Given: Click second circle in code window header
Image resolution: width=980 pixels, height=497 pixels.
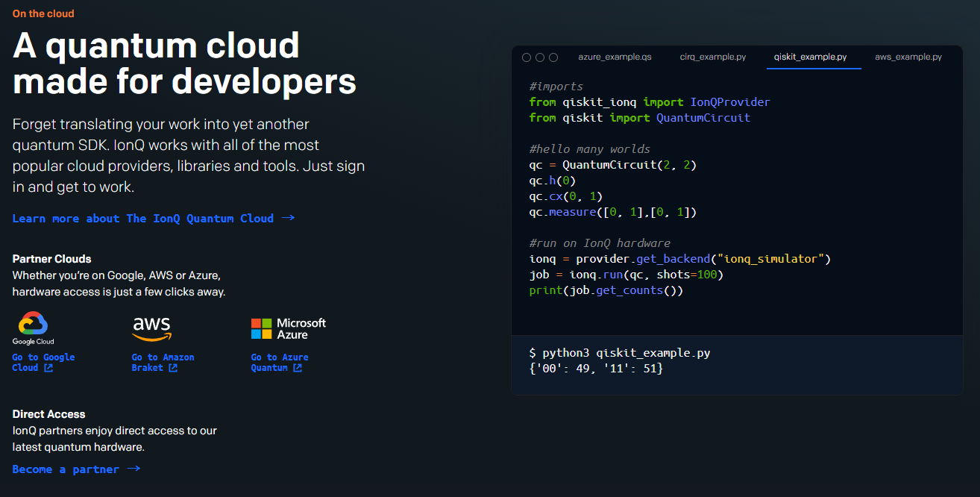Looking at the screenshot, I should pos(539,57).
